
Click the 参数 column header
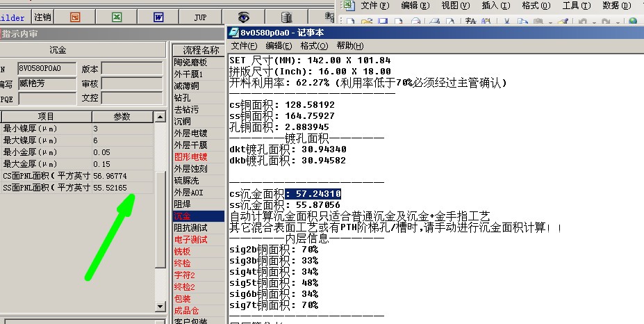pyautogui.click(x=122, y=117)
